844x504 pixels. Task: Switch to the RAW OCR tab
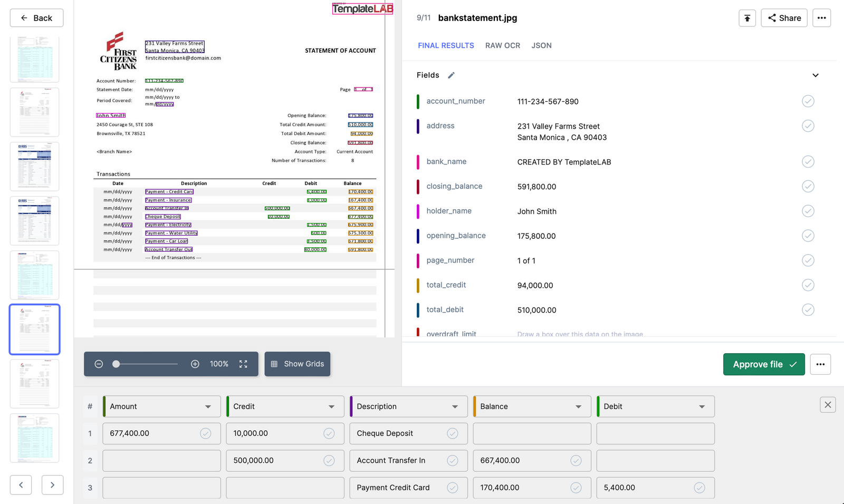click(502, 45)
